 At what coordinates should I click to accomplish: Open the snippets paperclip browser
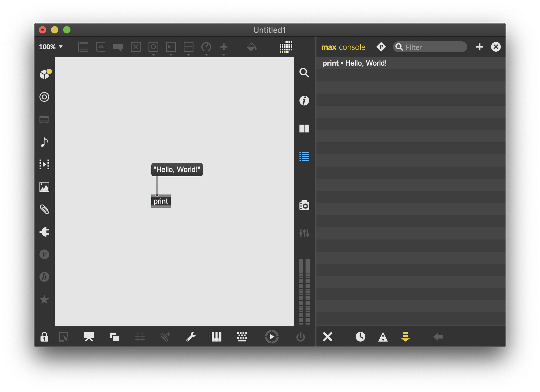[x=44, y=209]
